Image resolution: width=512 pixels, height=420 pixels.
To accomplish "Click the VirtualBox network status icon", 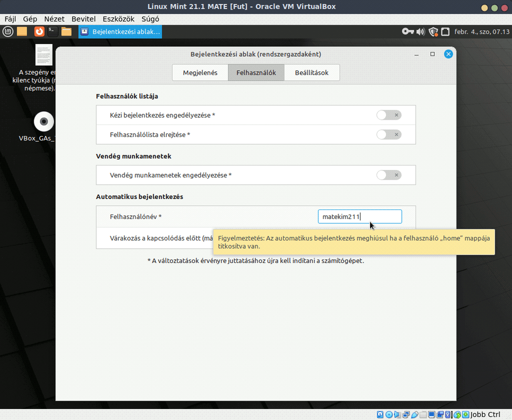I will click(406, 414).
